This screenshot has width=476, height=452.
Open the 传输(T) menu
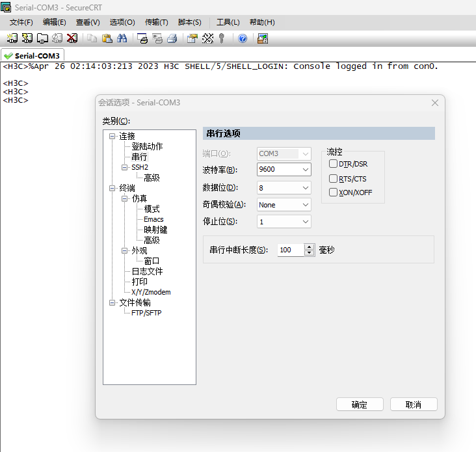pos(156,22)
